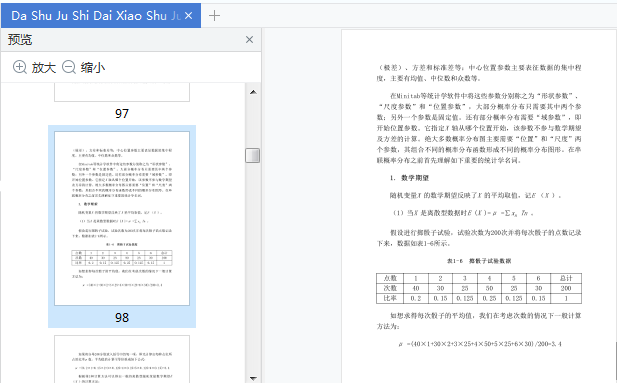
Task: Click the dice data table in document
Action: coord(479,289)
